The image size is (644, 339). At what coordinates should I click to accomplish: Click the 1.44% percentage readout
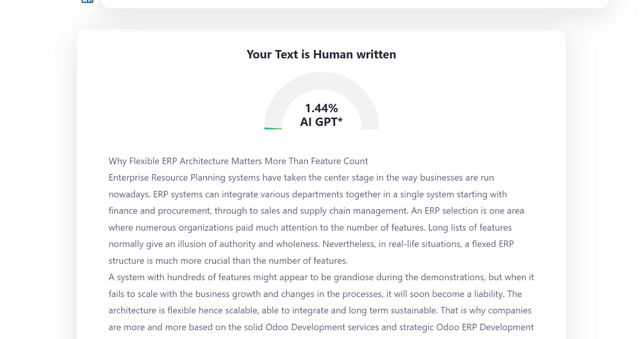coord(320,108)
